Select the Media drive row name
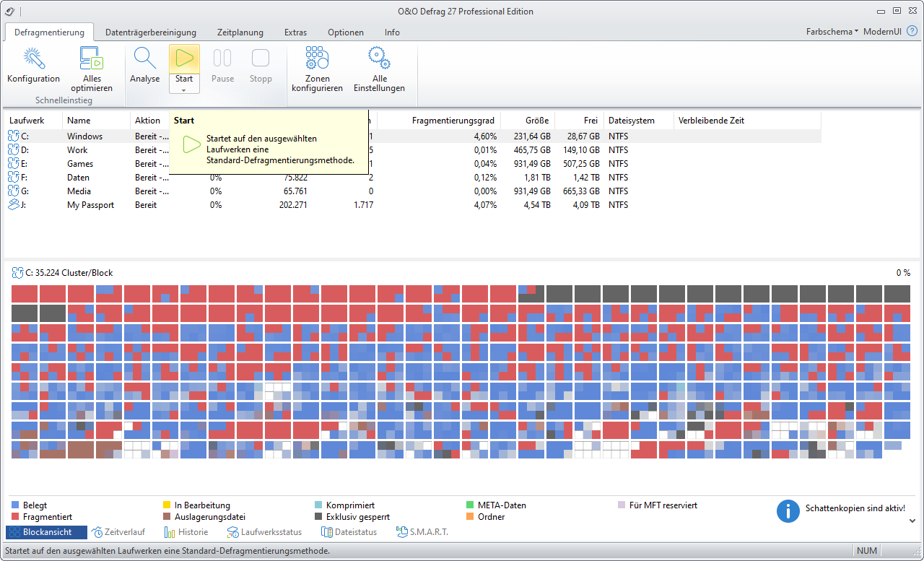Screen dimensions: 924x561 pos(79,191)
